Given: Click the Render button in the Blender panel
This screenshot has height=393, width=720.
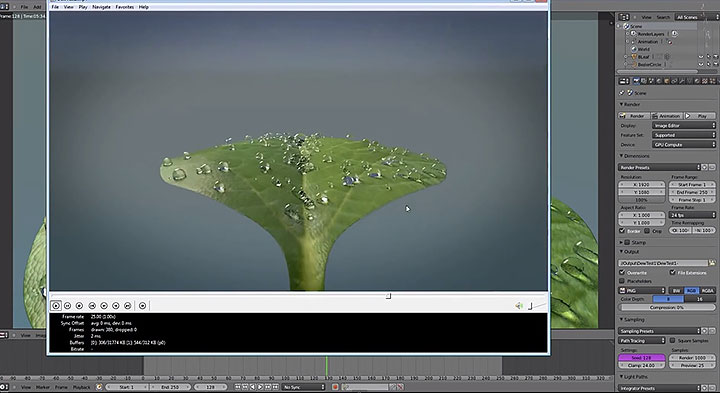Looking at the screenshot, I should click(634, 116).
